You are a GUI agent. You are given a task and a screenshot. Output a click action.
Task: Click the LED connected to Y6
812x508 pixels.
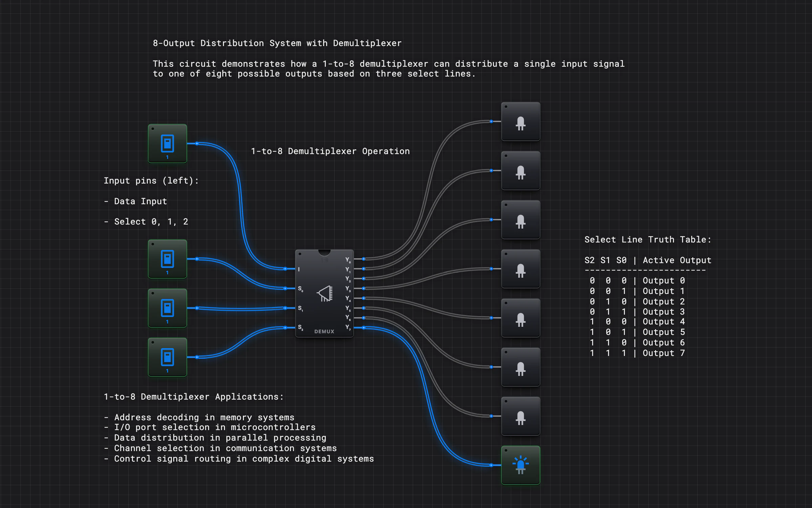coord(520,416)
